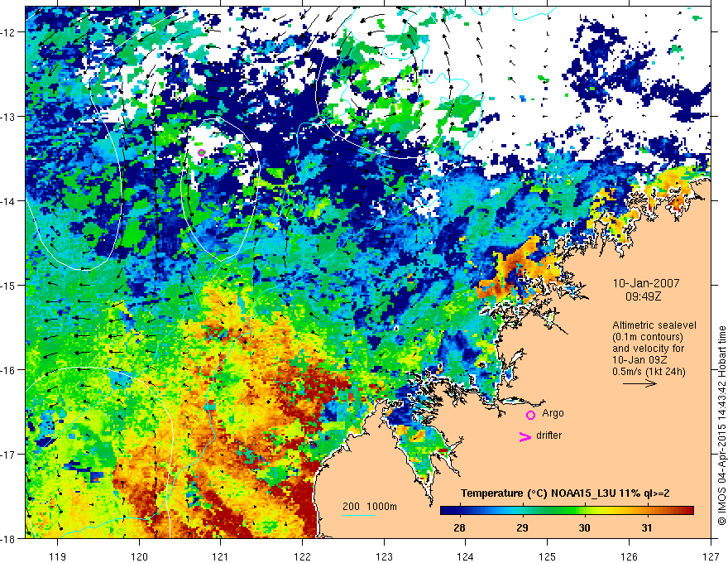Viewport: 728px width, 563px height.
Task: Click latitude axis label '-17'
Action: 9,454
